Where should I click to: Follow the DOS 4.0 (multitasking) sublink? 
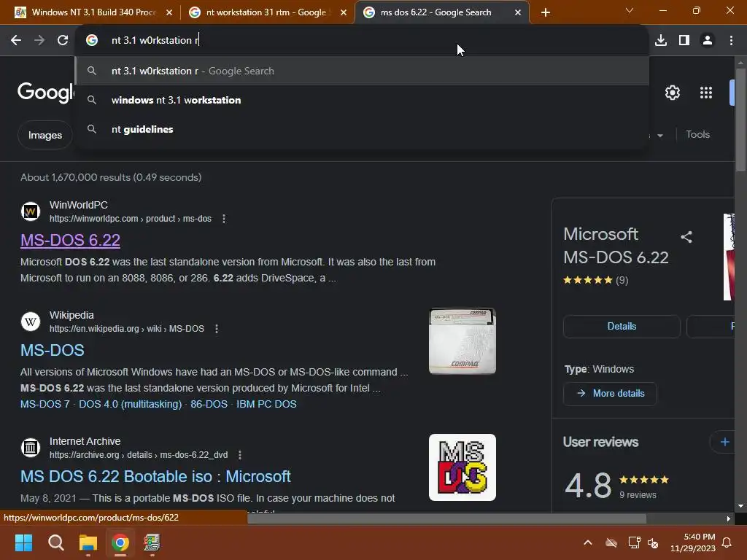pyautogui.click(x=130, y=404)
